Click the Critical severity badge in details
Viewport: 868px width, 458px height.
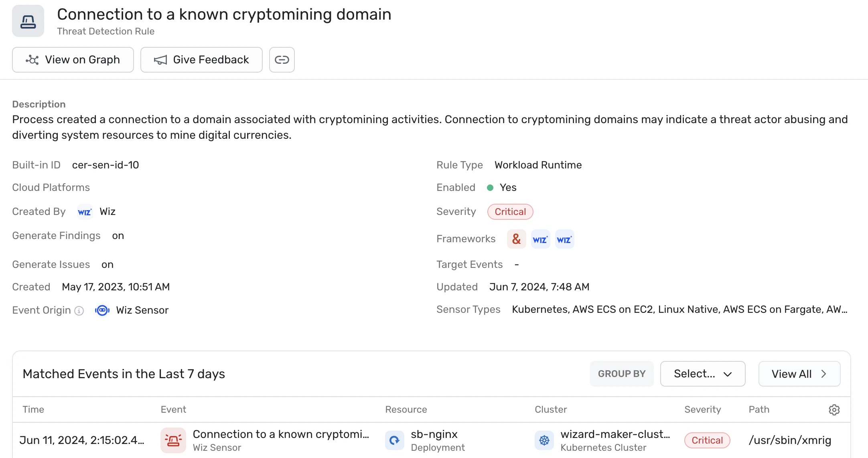click(x=510, y=212)
